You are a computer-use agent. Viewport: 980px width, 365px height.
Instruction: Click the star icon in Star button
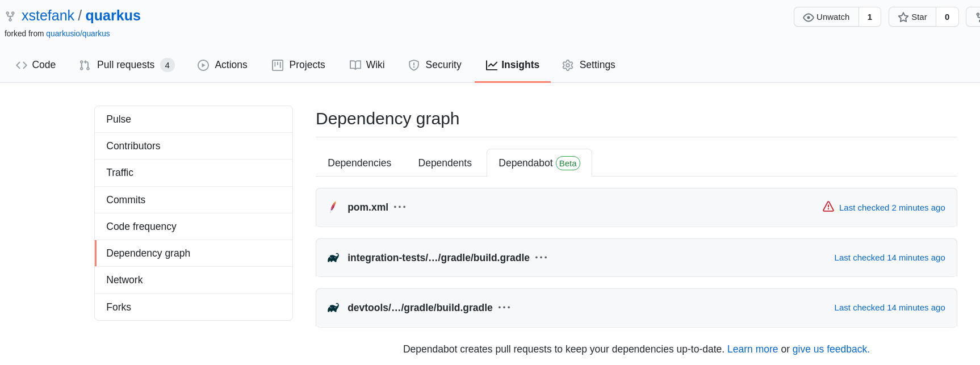coord(903,18)
